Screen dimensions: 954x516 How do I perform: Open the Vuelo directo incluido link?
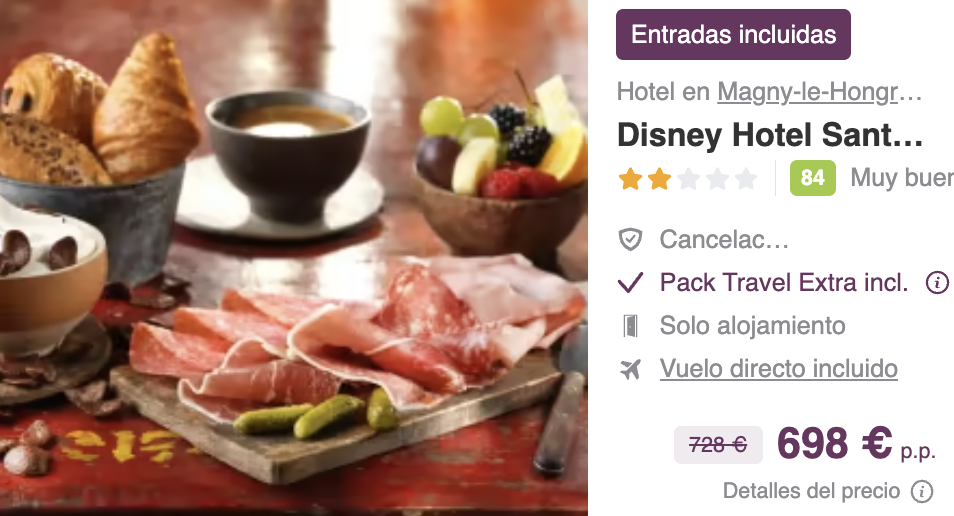tap(779, 369)
